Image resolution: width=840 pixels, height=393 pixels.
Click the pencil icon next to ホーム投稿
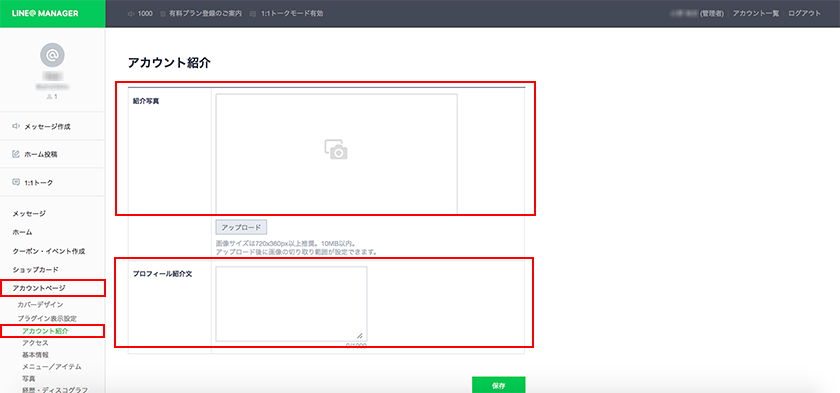click(16, 154)
